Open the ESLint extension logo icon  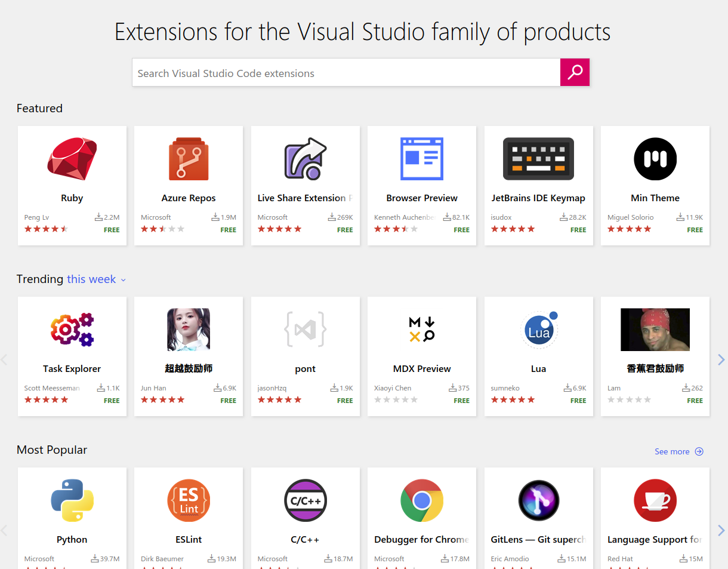[x=189, y=500]
